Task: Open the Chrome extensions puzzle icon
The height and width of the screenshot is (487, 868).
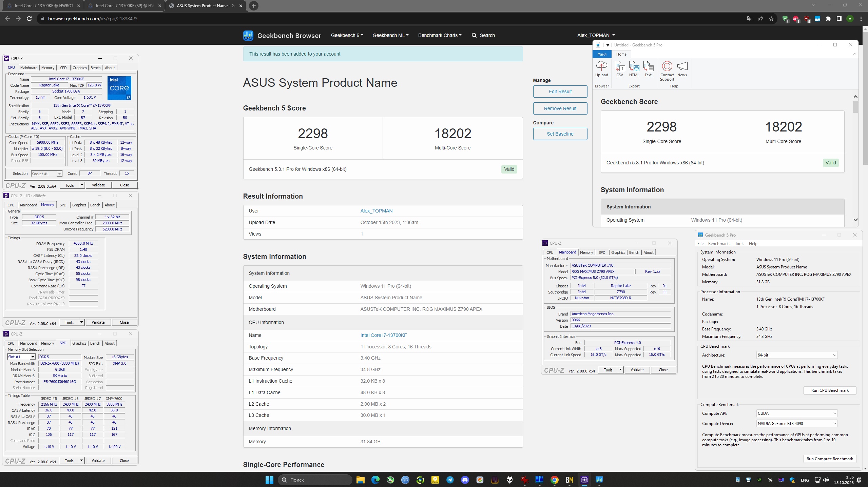Action: pyautogui.click(x=828, y=19)
